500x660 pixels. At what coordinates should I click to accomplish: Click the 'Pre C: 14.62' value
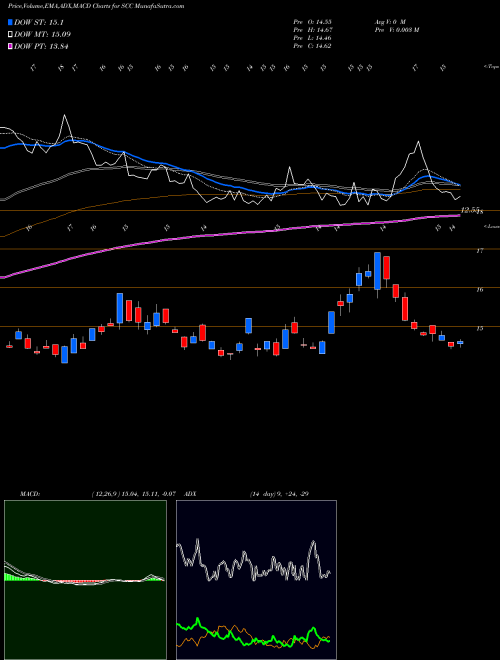[x=313, y=46]
